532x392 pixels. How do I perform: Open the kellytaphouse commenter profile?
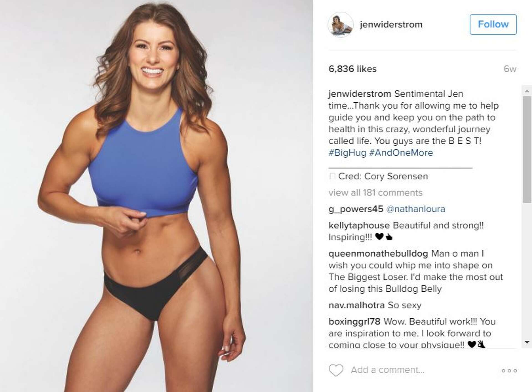359,225
